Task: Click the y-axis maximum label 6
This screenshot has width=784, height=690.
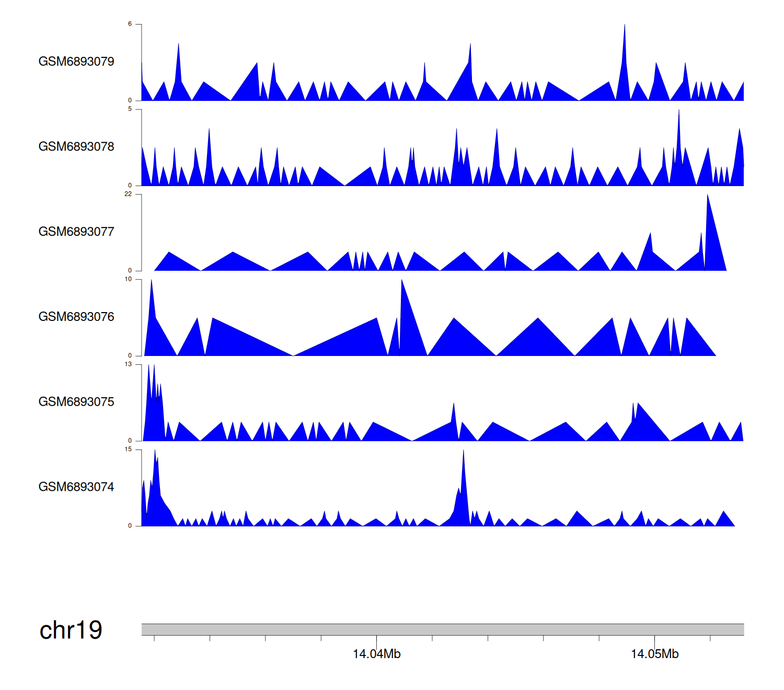Action: pyautogui.click(x=130, y=24)
